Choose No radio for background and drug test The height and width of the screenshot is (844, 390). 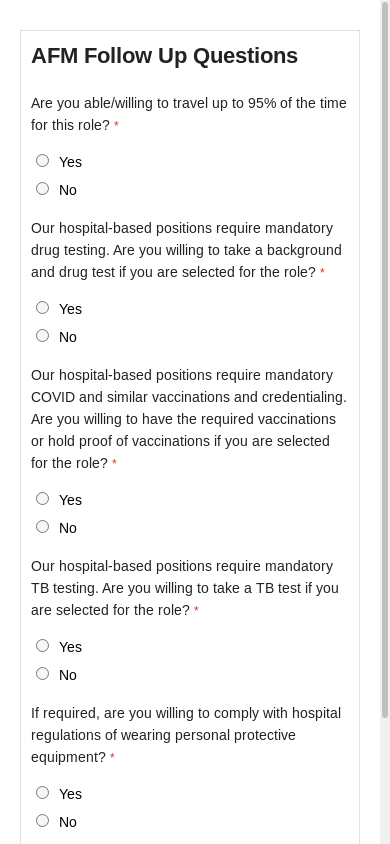pyautogui.click(x=42, y=335)
